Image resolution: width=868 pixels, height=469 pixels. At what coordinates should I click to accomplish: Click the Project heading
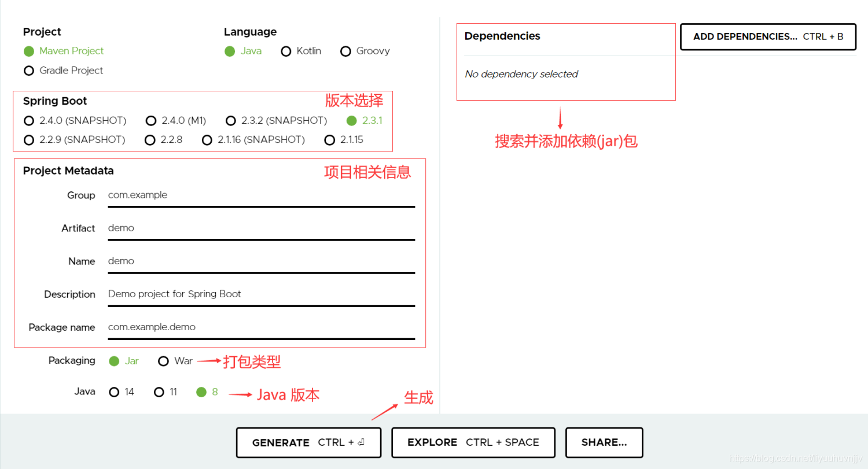coord(42,32)
